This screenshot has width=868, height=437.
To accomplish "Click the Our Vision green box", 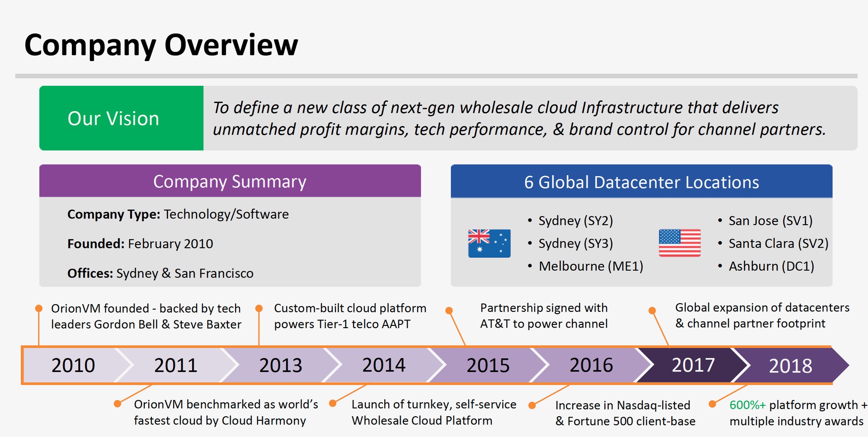I will point(121,118).
